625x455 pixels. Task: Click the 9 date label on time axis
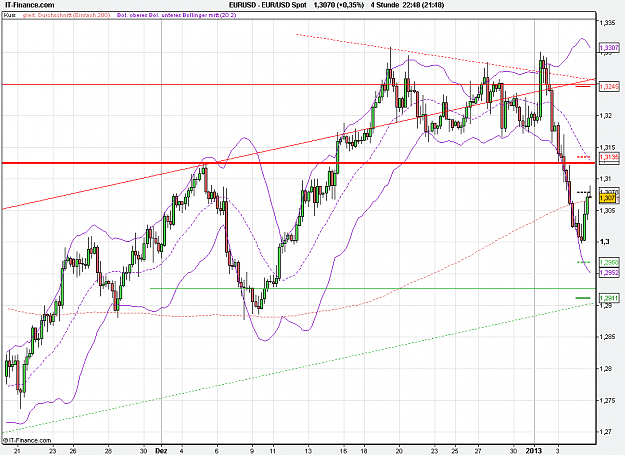pyautogui.click(x=252, y=451)
